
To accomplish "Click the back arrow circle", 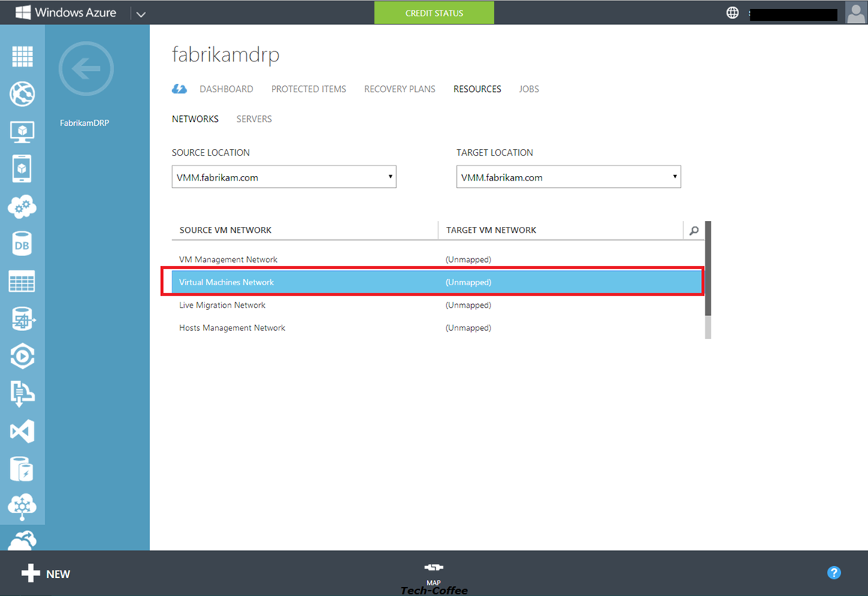I will pyautogui.click(x=86, y=69).
